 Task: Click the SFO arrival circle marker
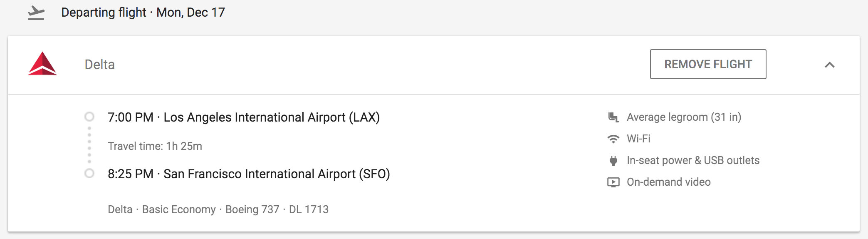coord(89,173)
